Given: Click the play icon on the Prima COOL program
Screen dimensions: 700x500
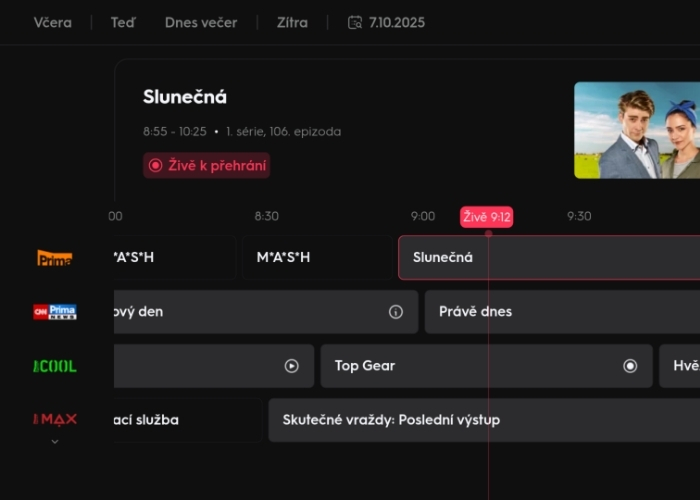Looking at the screenshot, I should pyautogui.click(x=292, y=366).
